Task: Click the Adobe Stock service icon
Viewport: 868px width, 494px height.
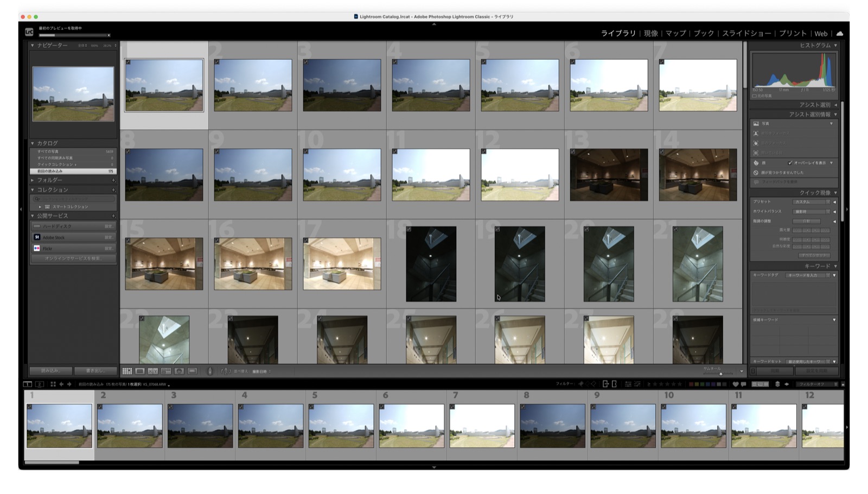Action: (37, 237)
